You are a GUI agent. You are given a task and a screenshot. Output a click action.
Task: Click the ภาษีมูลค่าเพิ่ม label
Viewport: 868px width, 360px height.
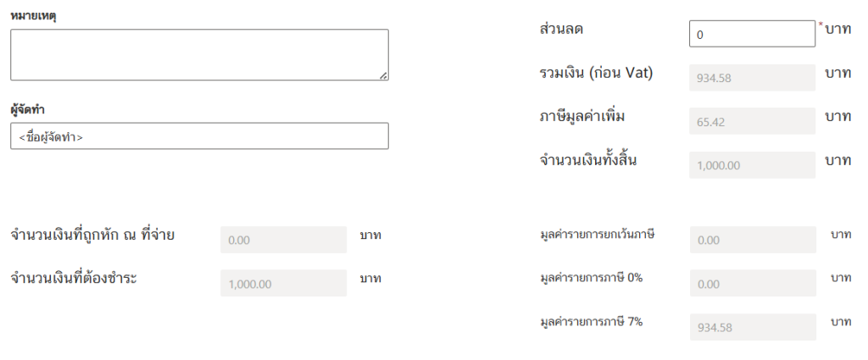(582, 117)
